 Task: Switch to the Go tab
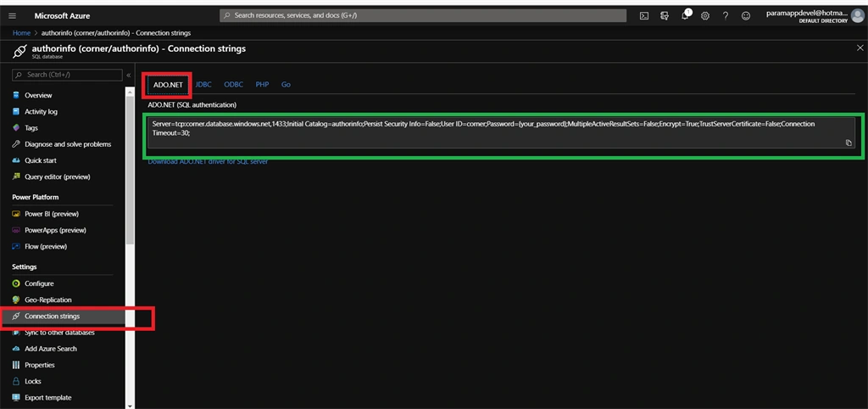286,85
